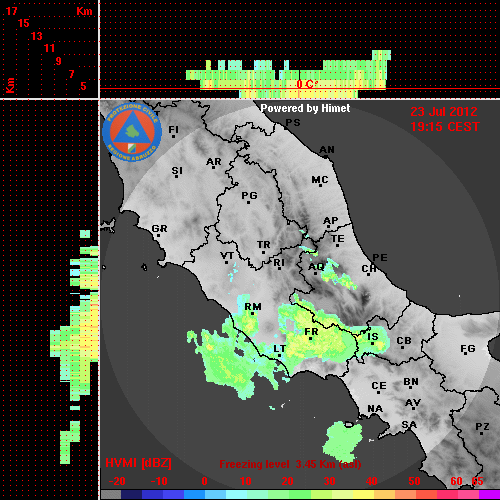500x500 pixels.
Task: Select the CH city label
Action: (369, 268)
